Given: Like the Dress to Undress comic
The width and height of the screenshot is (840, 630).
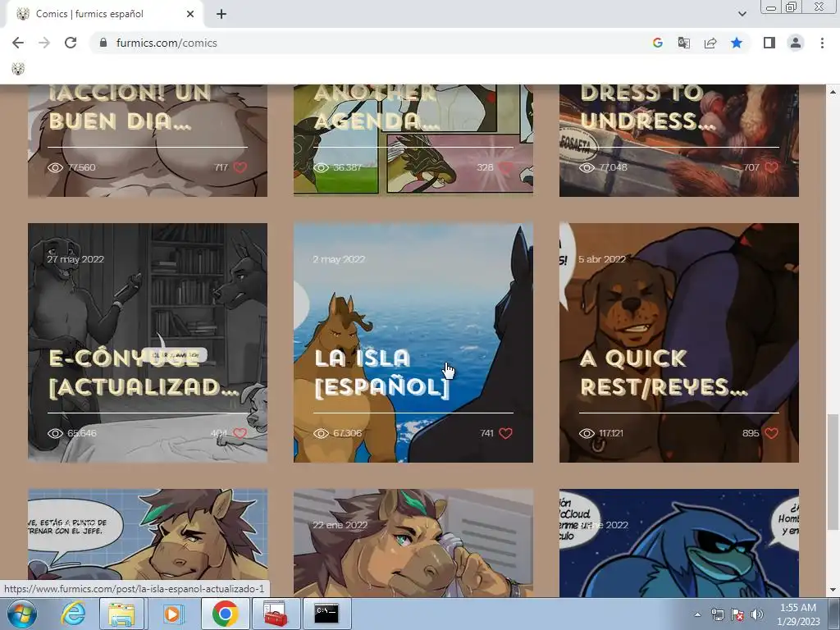Looking at the screenshot, I should pos(771,167).
